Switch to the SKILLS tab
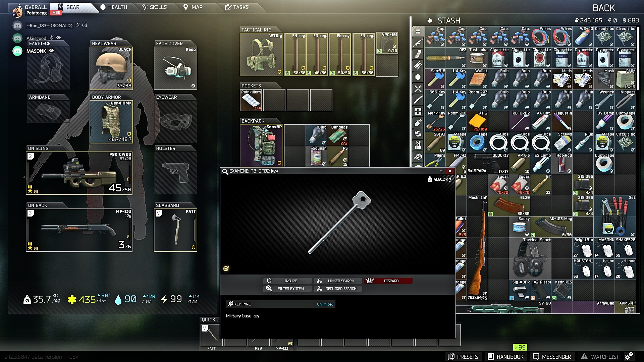The width and height of the screenshot is (644, 362). 154,7
